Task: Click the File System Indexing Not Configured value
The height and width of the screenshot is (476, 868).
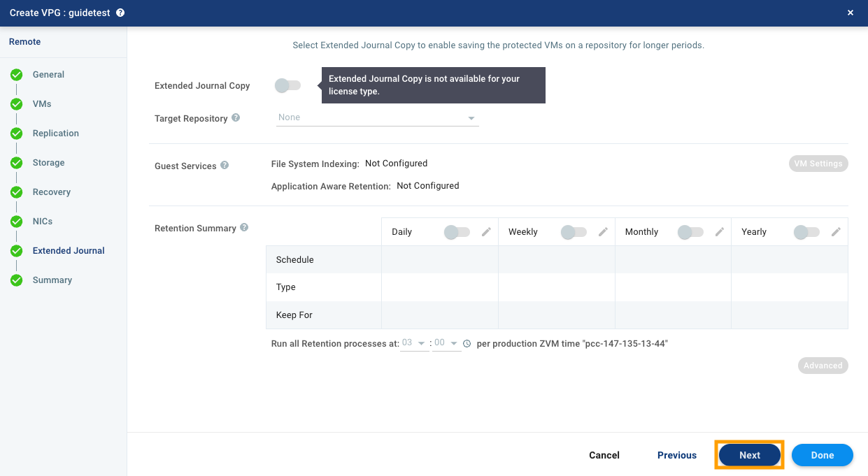Action: click(x=396, y=164)
